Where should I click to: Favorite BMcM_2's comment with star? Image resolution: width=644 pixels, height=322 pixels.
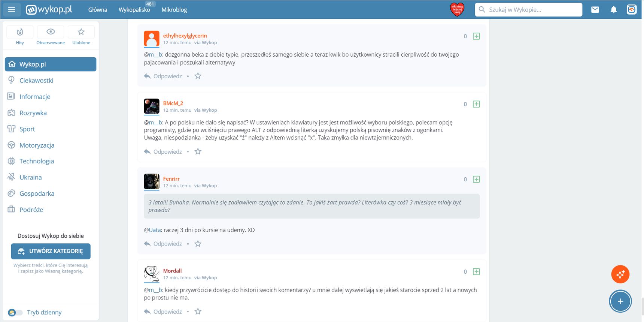(198, 151)
